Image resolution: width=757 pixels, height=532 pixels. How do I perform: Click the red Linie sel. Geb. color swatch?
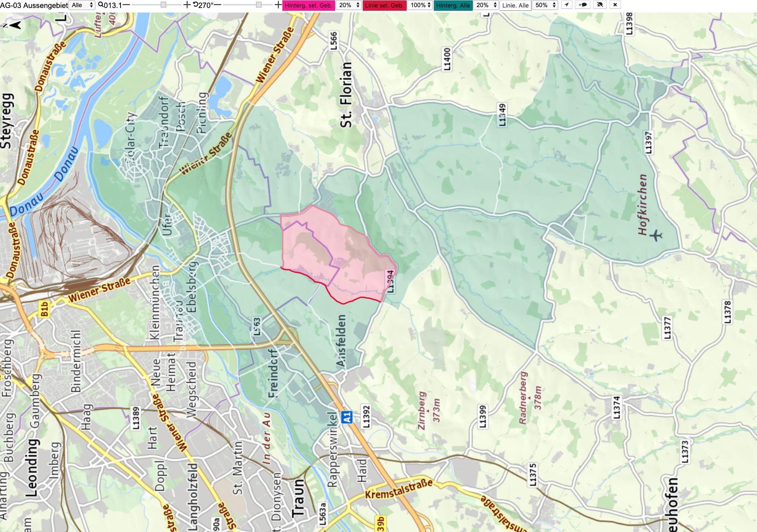pyautogui.click(x=385, y=5)
